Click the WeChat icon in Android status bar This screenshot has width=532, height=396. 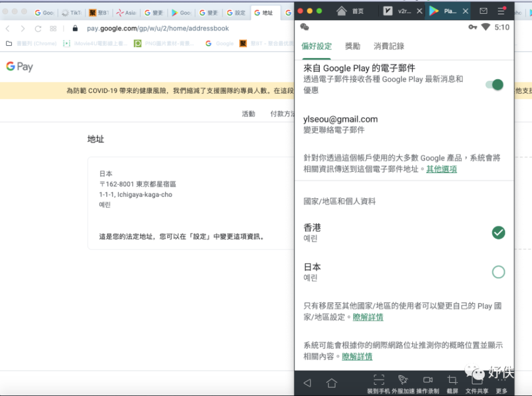305,27
